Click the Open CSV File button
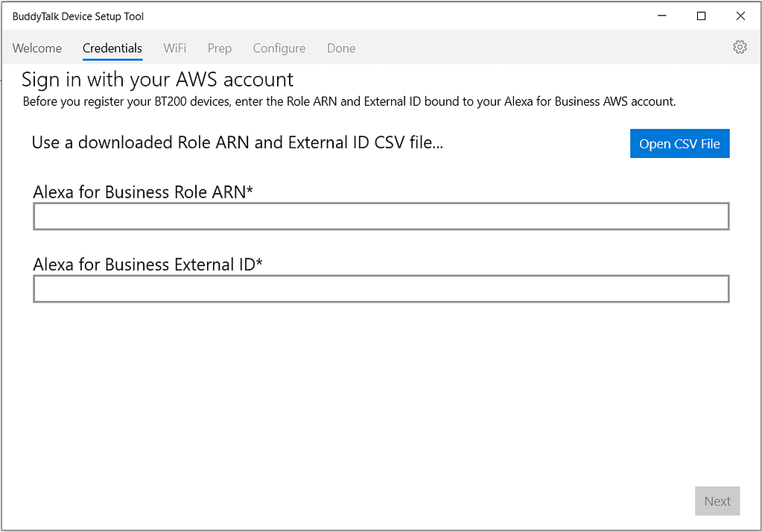The image size is (762, 532). [x=679, y=144]
